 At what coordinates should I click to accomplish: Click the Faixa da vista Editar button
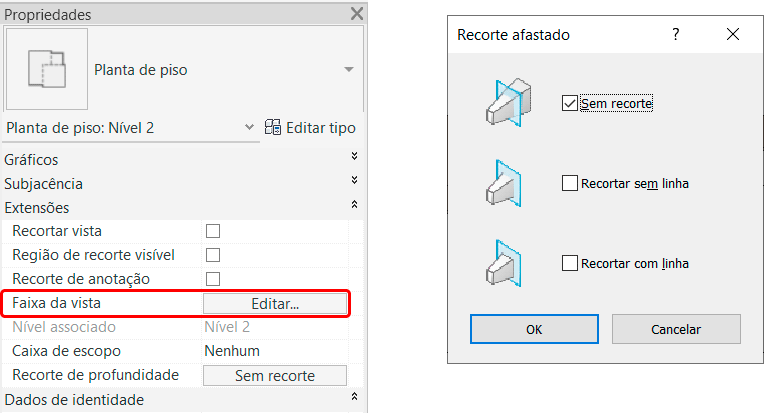click(x=275, y=303)
